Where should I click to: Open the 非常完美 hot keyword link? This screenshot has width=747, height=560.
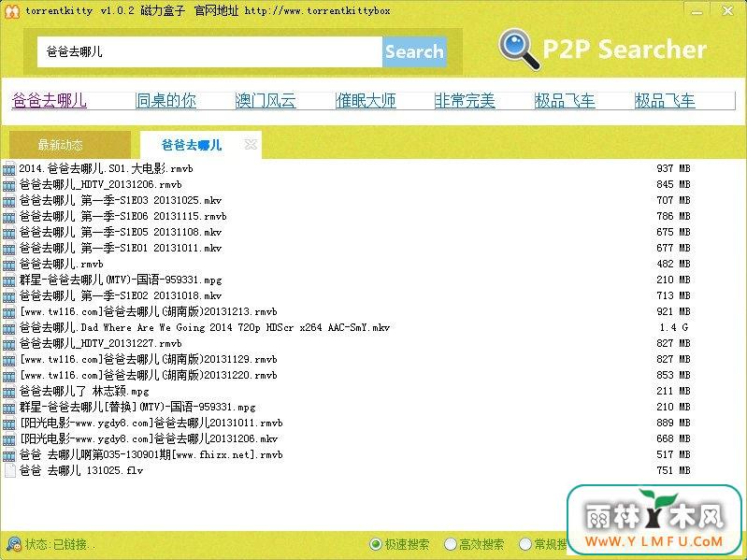(465, 100)
